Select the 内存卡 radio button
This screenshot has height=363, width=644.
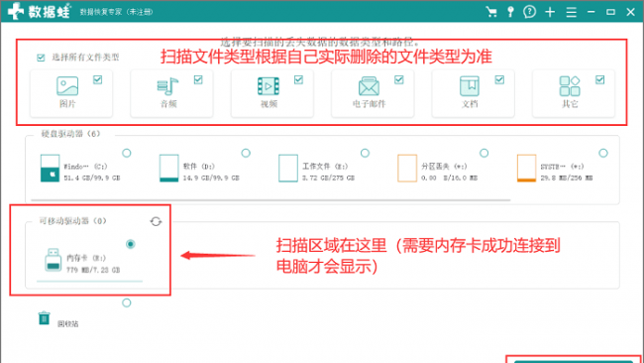(131, 244)
